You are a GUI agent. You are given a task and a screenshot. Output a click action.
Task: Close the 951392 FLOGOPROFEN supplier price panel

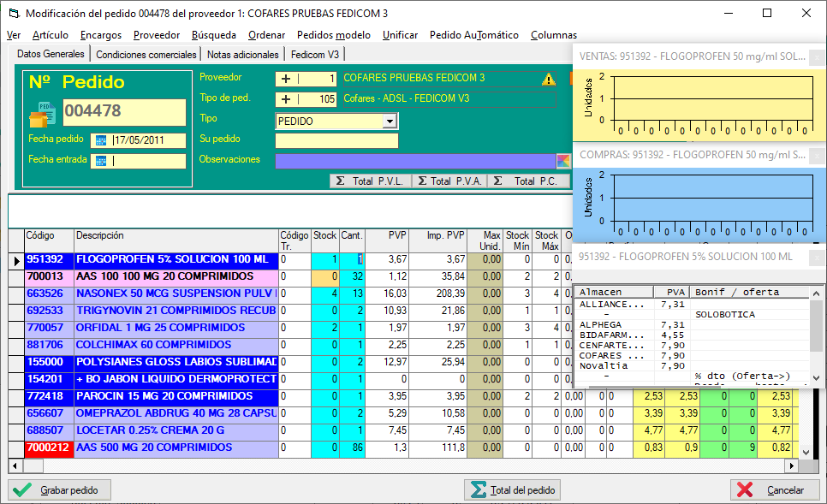tap(817, 258)
